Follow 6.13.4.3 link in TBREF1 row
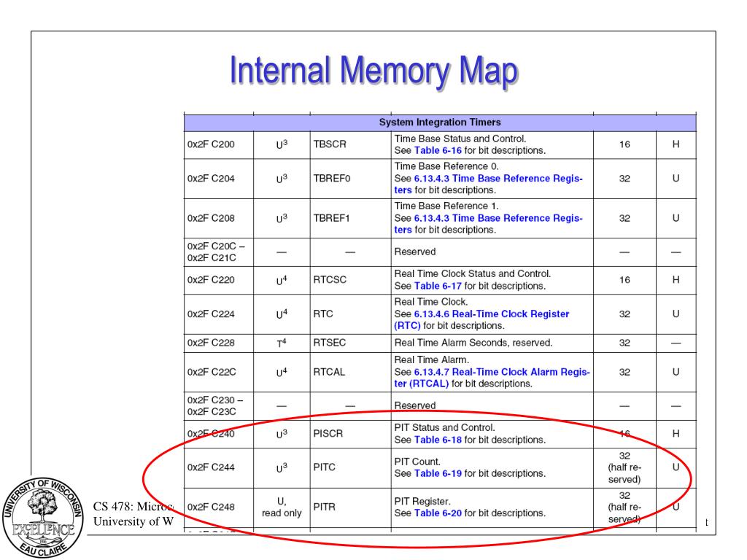This screenshot has width=747, height=560. (x=488, y=224)
